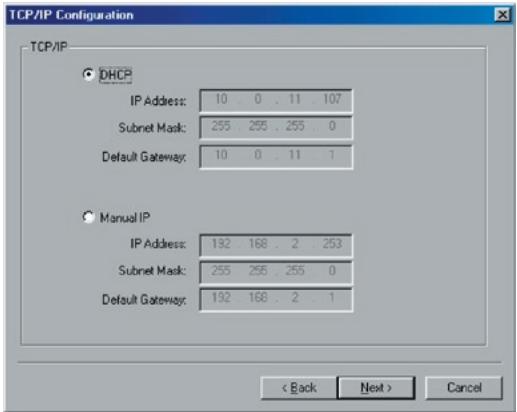This screenshot has width=517, height=412.
Task: Click the Default Gateway label under Manual IP
Action: [144, 300]
